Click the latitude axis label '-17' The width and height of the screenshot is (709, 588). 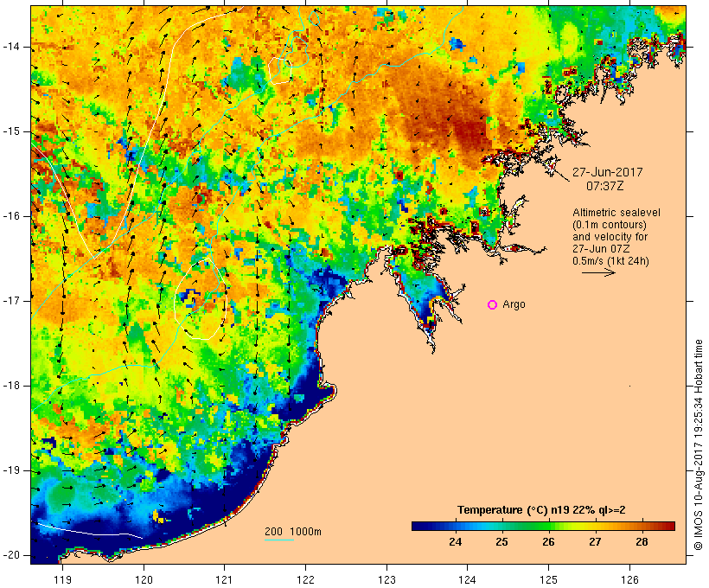pos(10,301)
